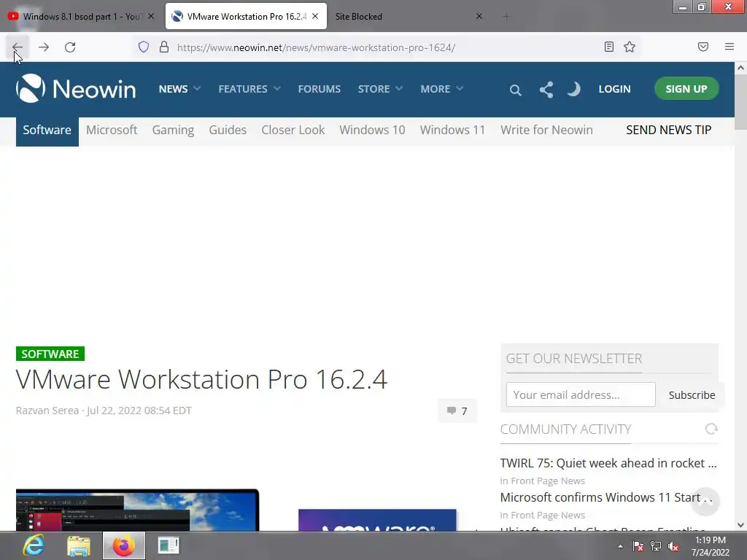Switch to the Site Blocked tab
The width and height of the screenshot is (747, 560).
coord(359,16)
